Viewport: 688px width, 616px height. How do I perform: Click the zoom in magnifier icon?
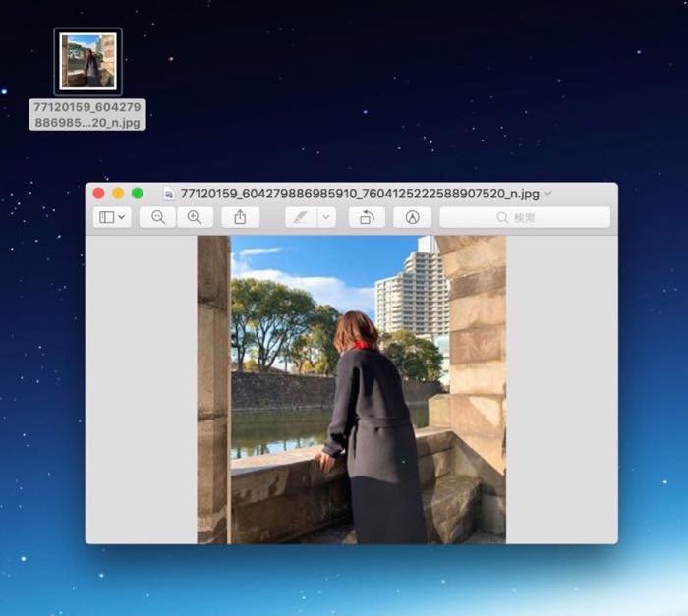click(x=195, y=217)
